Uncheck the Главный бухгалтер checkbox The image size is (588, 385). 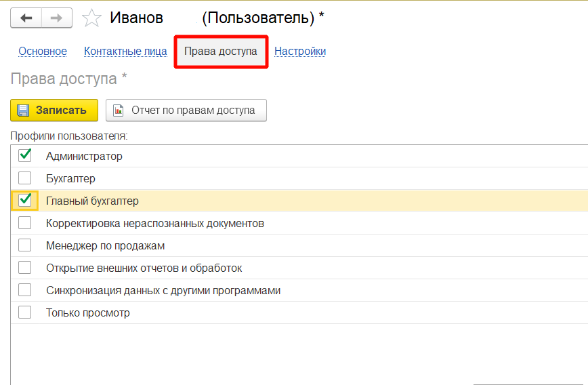point(25,200)
